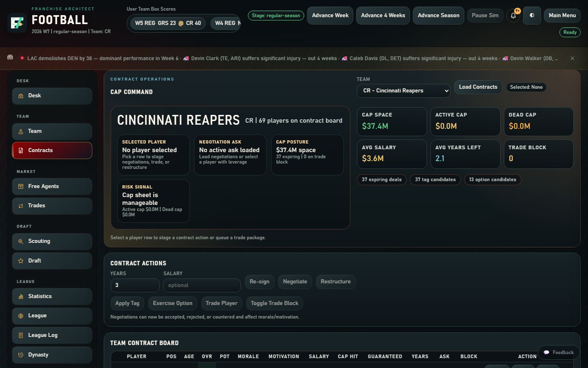The width and height of the screenshot is (588, 368).
Task: Click Advance 4 Weeks button
Action: [383, 16]
